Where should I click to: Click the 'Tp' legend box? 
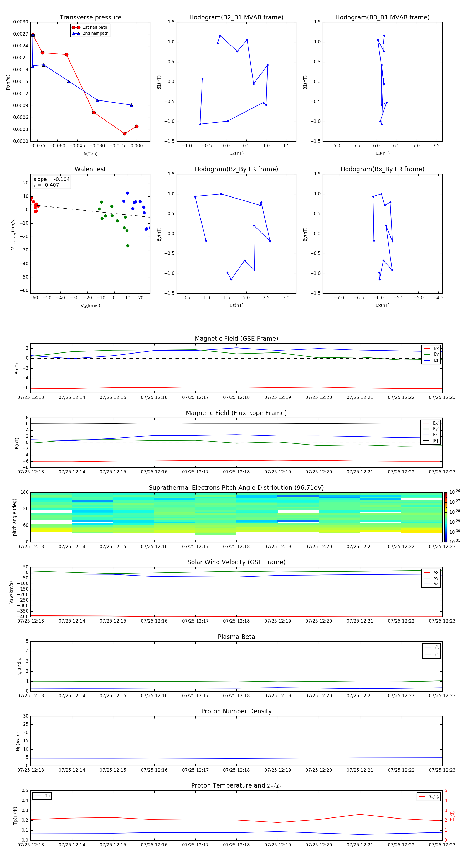click(42, 796)
